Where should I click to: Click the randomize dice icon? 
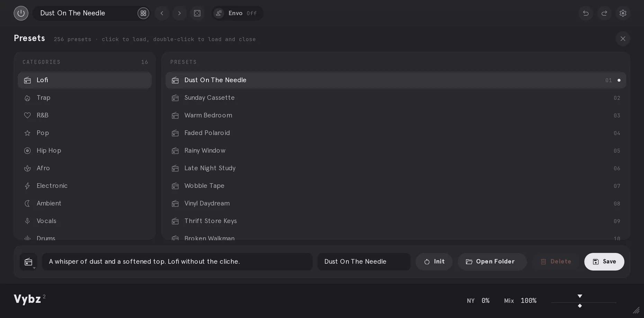tap(197, 13)
